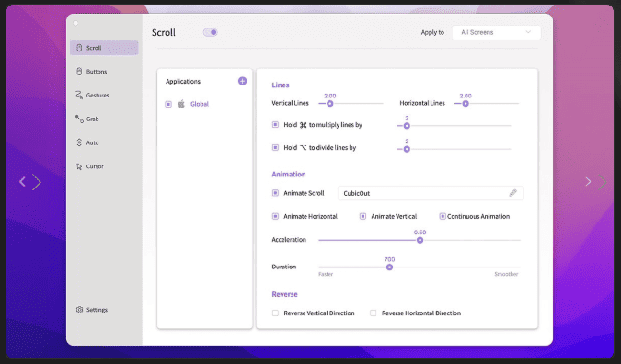
Task: Click the CubicOut easing field
Action: (431, 193)
